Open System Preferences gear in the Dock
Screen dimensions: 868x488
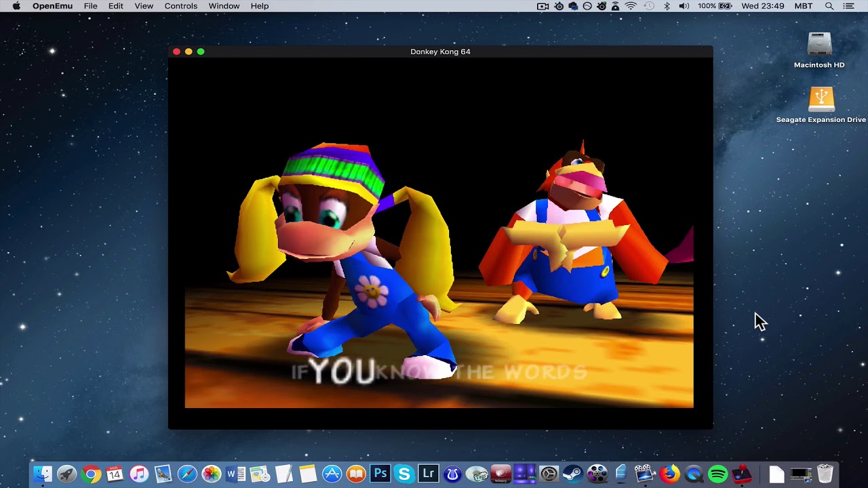(x=549, y=474)
